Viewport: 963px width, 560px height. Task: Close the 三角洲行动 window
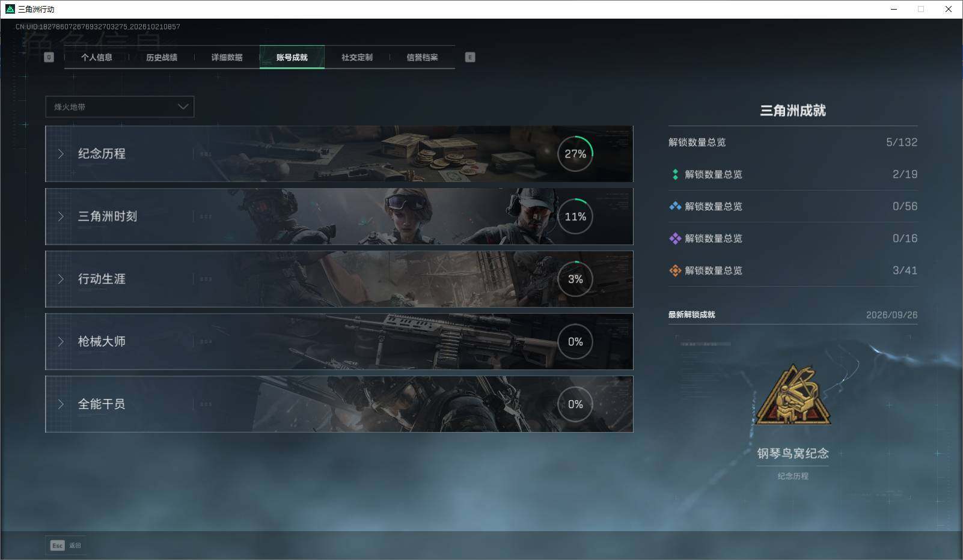point(949,9)
